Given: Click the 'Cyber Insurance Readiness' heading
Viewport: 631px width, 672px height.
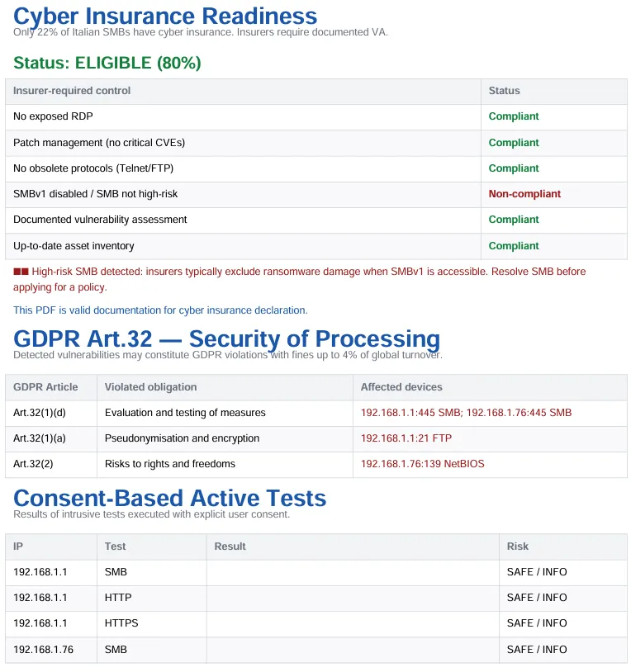Looking at the screenshot, I should [x=165, y=17].
